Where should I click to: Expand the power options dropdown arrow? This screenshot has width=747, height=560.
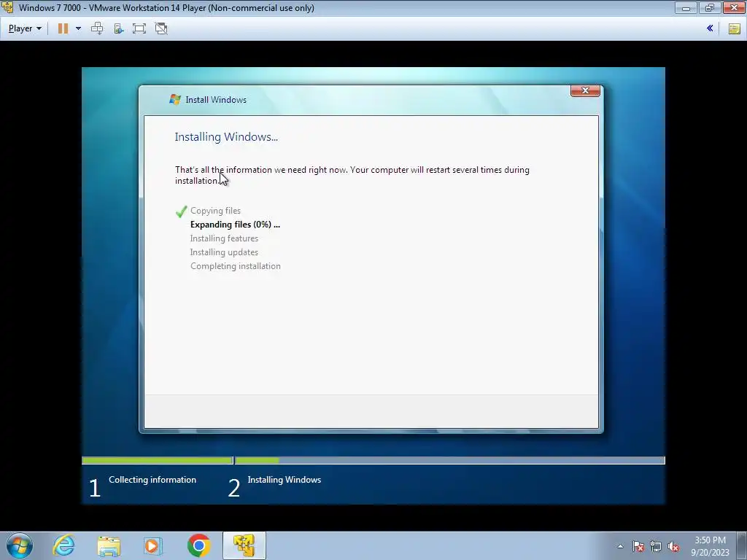pyautogui.click(x=78, y=28)
